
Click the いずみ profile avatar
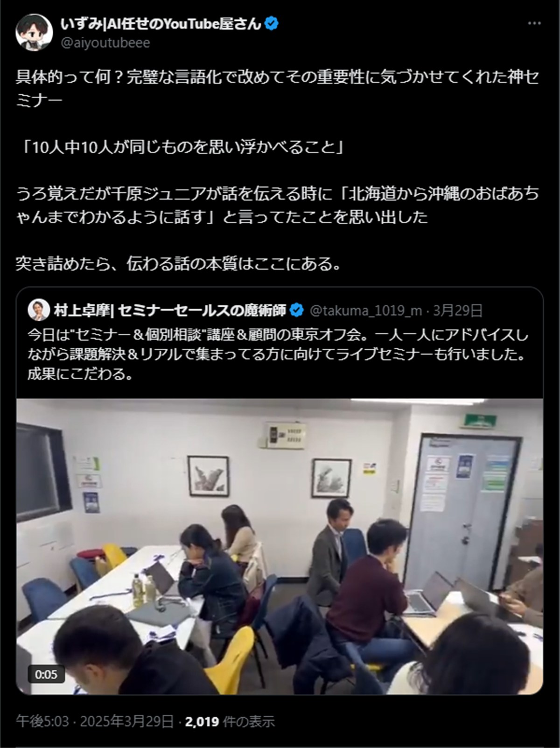click(31, 32)
